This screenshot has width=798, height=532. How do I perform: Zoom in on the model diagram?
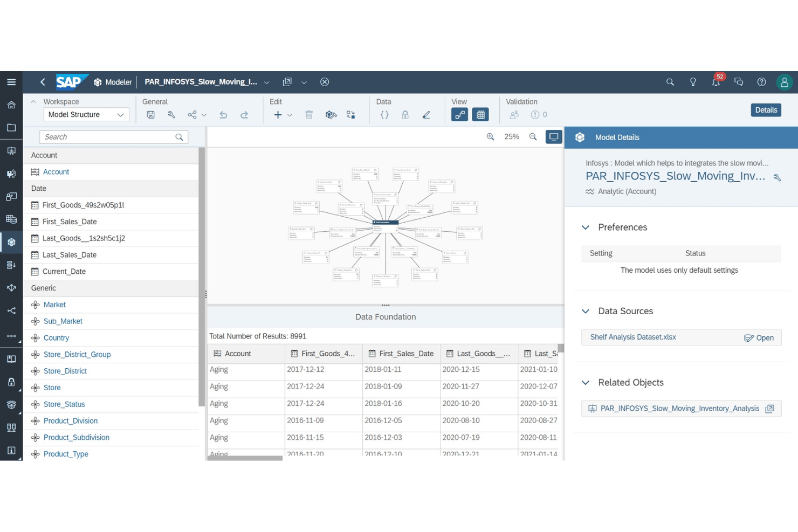click(491, 137)
